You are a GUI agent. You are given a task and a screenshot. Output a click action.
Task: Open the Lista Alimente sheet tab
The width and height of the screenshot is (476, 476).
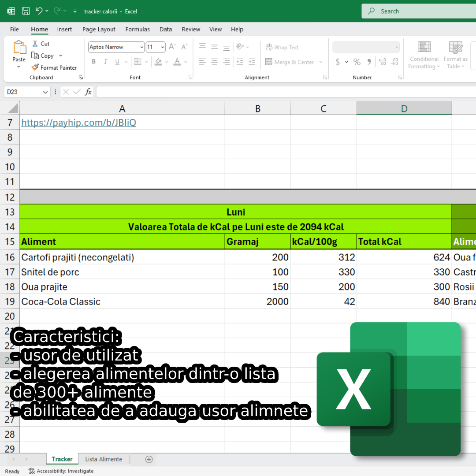[104, 459]
